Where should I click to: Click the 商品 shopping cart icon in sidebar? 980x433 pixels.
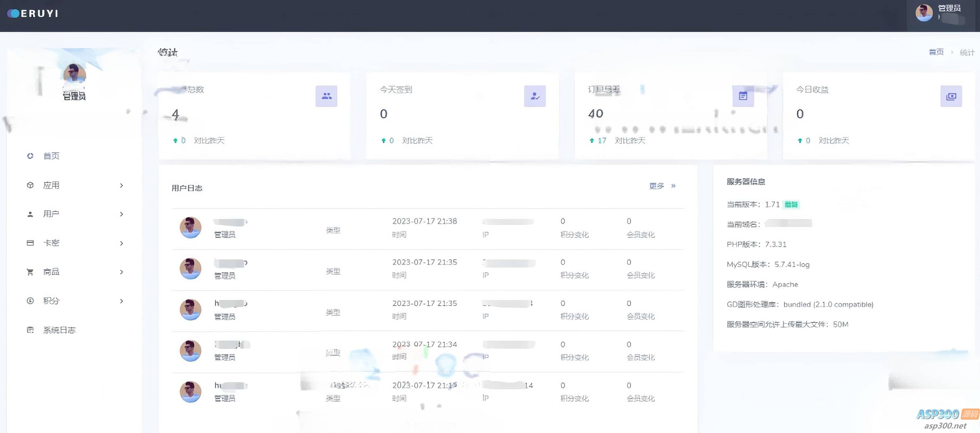click(x=30, y=272)
